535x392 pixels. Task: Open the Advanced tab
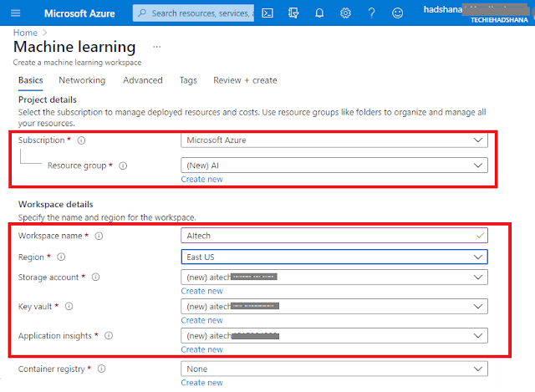pyautogui.click(x=143, y=80)
